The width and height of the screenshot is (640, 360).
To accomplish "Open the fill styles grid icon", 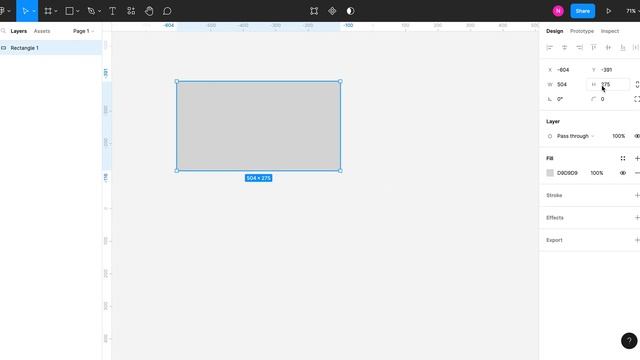I will (623, 158).
